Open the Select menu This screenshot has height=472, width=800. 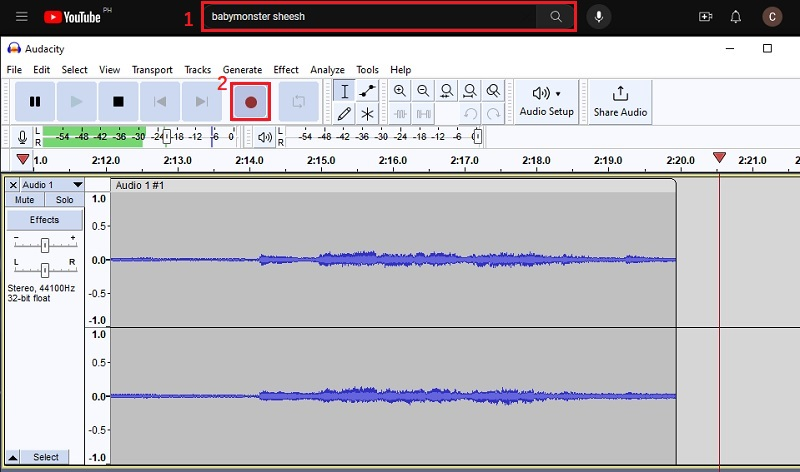[74, 69]
